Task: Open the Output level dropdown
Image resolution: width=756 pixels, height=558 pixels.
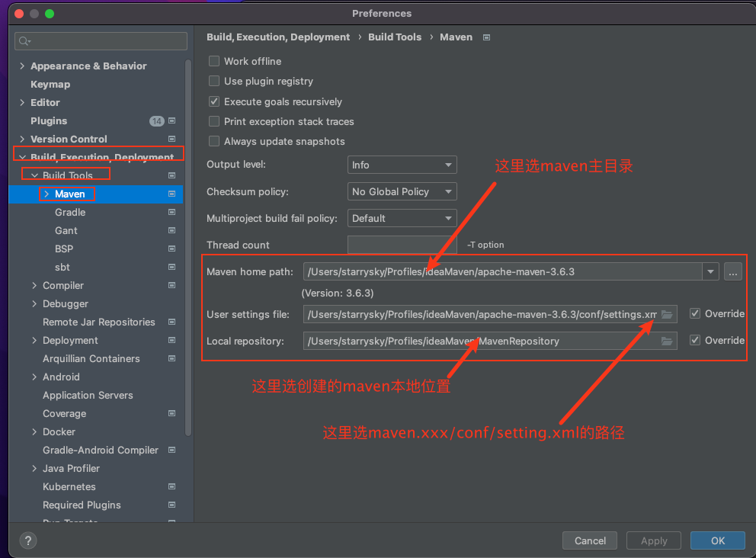Action: (x=402, y=165)
